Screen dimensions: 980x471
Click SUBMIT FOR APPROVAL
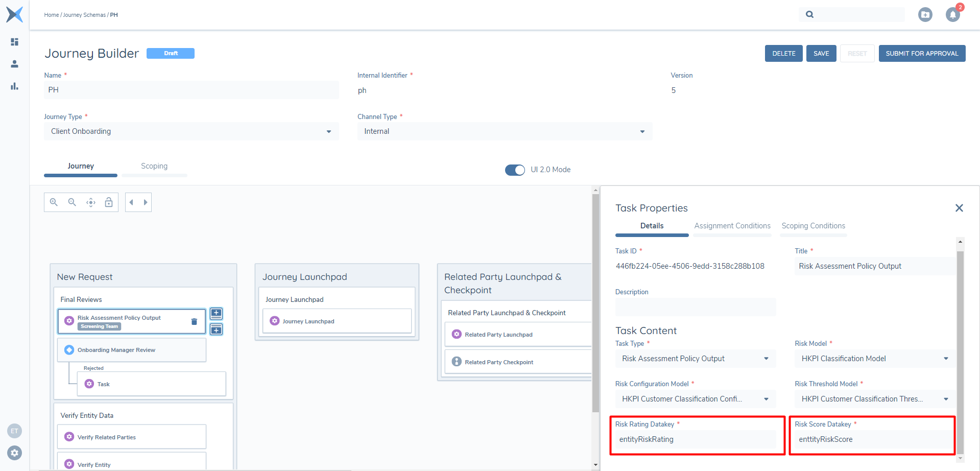(x=922, y=53)
